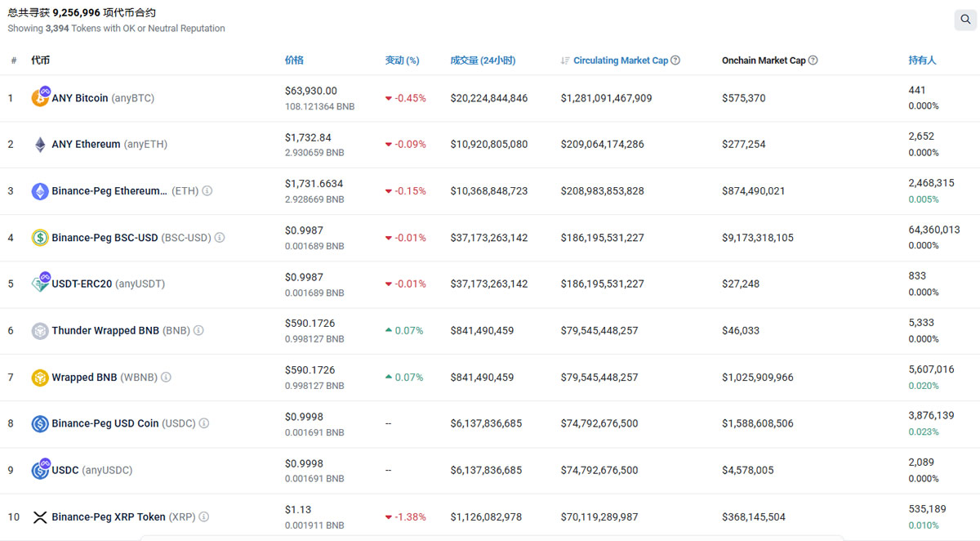Click holders count 64,360,013

pos(934,230)
